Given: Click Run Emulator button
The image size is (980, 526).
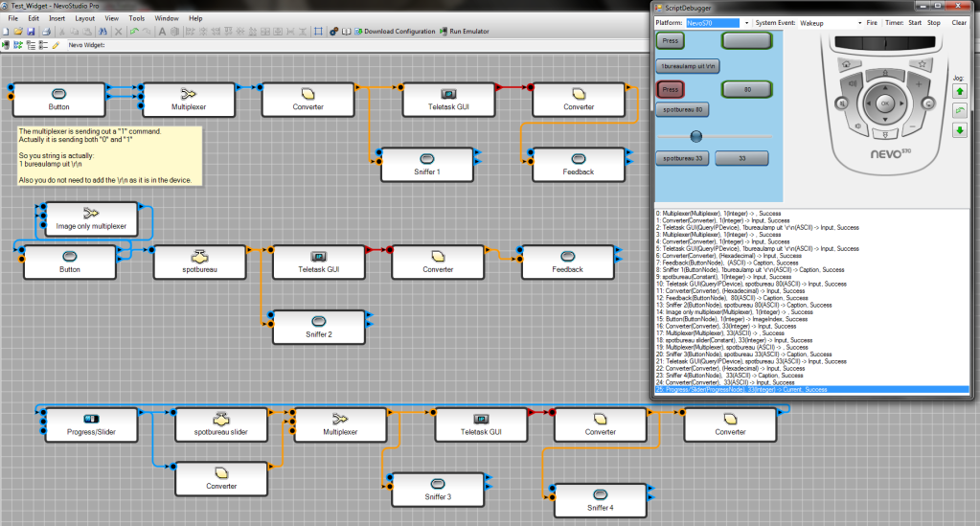Looking at the screenshot, I should [x=465, y=32].
